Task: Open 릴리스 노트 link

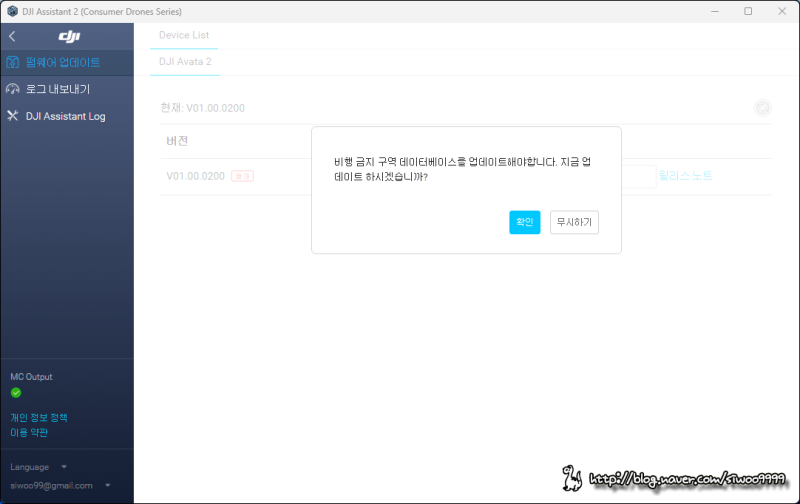Action: click(685, 176)
